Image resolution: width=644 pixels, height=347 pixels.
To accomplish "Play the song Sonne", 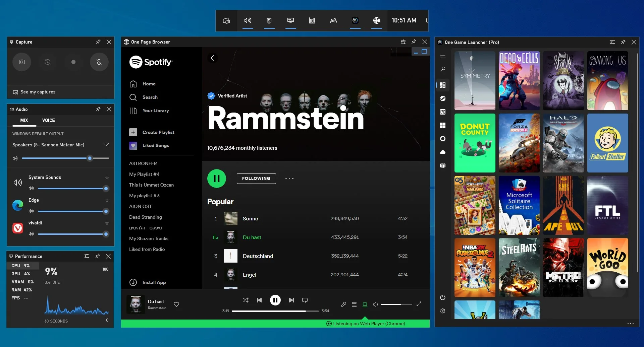I will coord(251,218).
